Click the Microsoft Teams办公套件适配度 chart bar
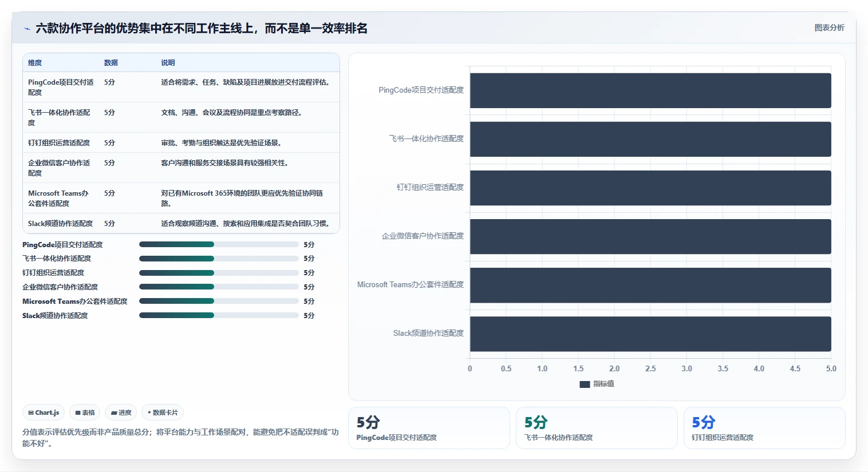Viewport: 868px width, 472px height. click(x=650, y=285)
